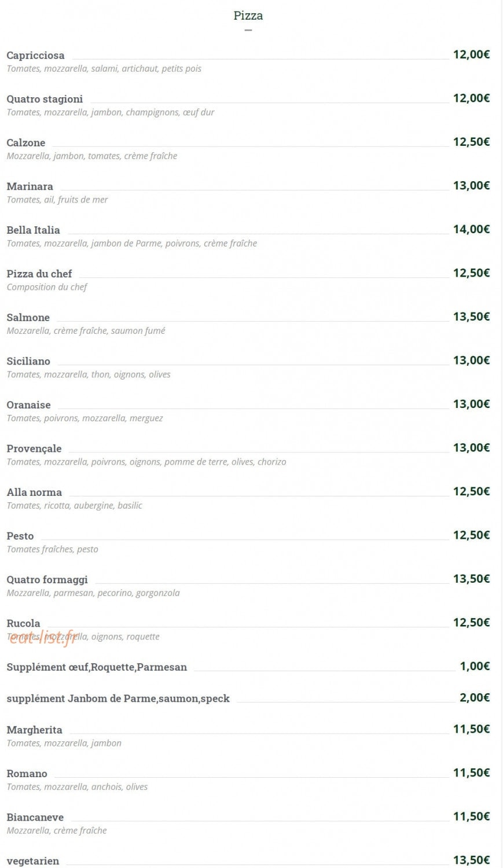Select the Salmone pizza name

[x=28, y=318]
